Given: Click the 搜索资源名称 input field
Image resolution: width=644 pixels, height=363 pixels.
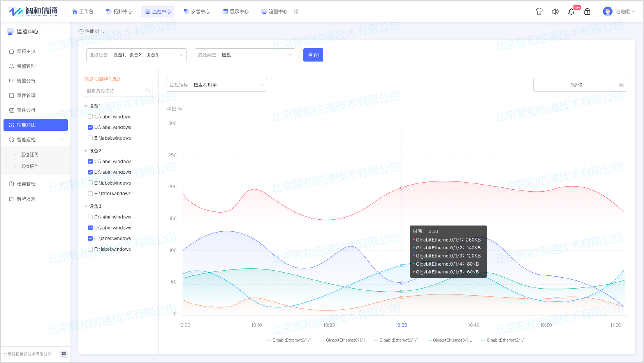Looking at the screenshot, I should pos(115,91).
